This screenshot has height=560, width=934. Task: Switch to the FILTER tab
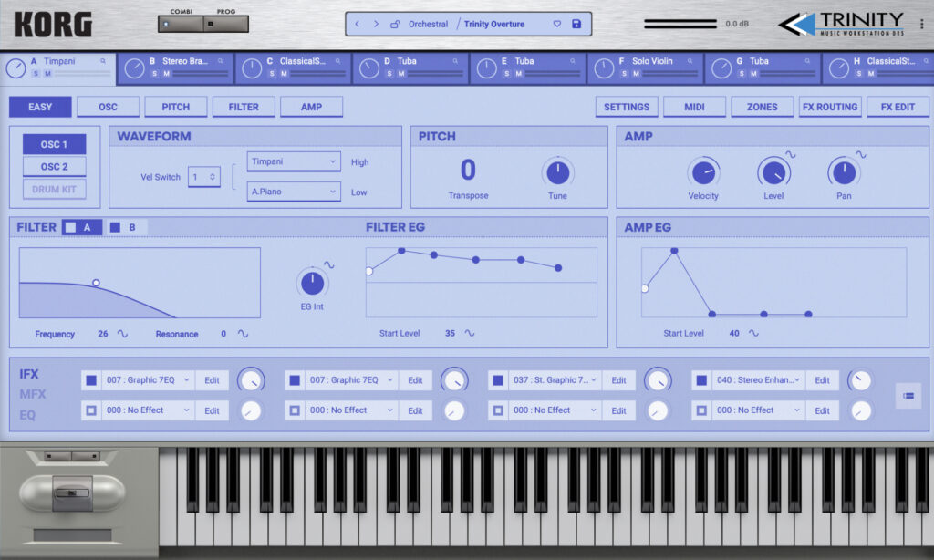[x=244, y=106]
